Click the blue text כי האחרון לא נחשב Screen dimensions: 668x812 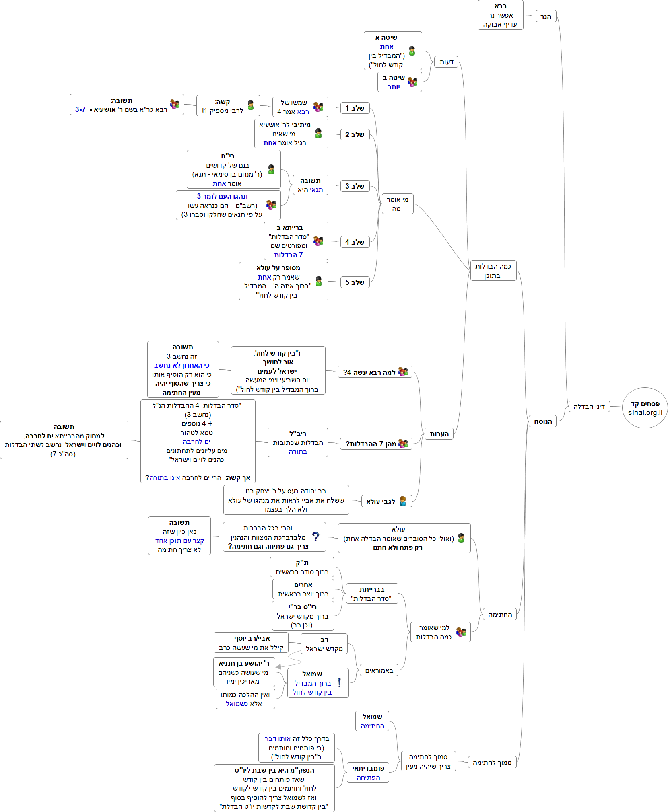point(181,365)
